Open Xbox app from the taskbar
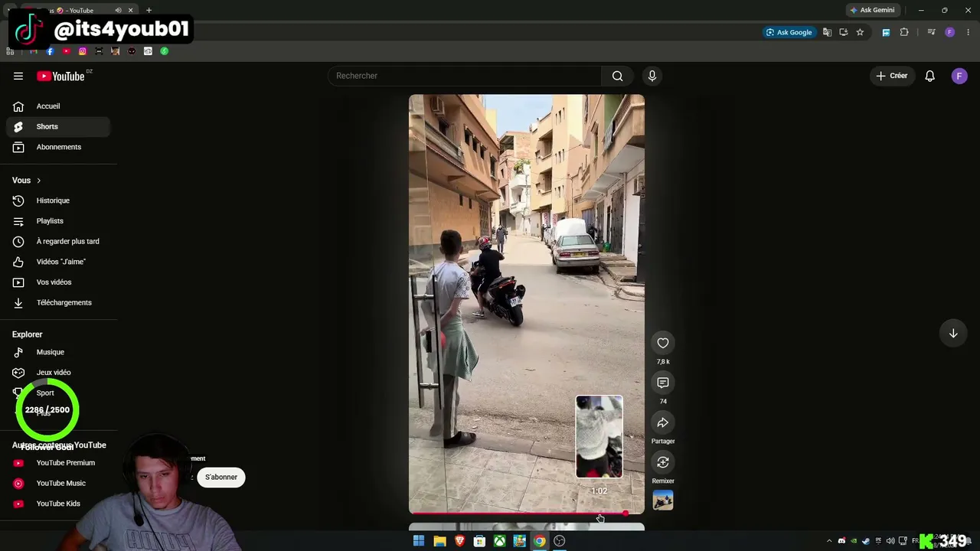 499,541
